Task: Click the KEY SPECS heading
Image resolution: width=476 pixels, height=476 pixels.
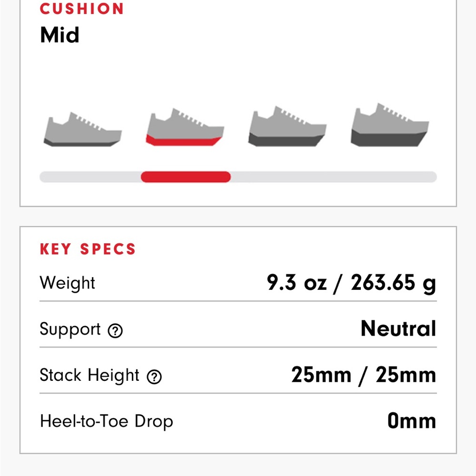Action: click(88, 249)
